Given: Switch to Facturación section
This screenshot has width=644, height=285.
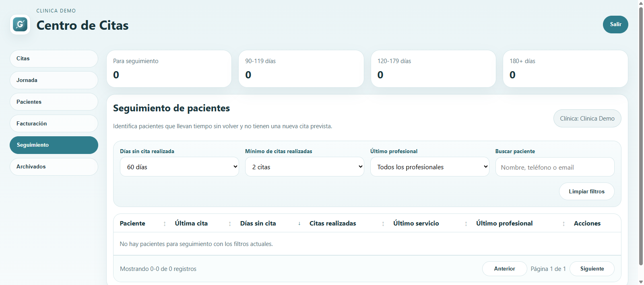Looking at the screenshot, I should 54,124.
